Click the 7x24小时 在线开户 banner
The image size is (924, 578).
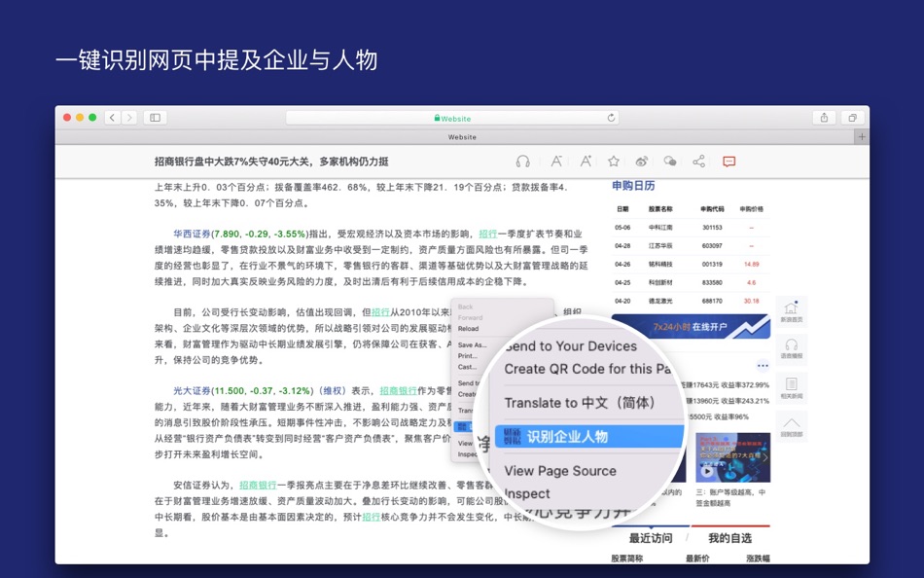(x=691, y=326)
